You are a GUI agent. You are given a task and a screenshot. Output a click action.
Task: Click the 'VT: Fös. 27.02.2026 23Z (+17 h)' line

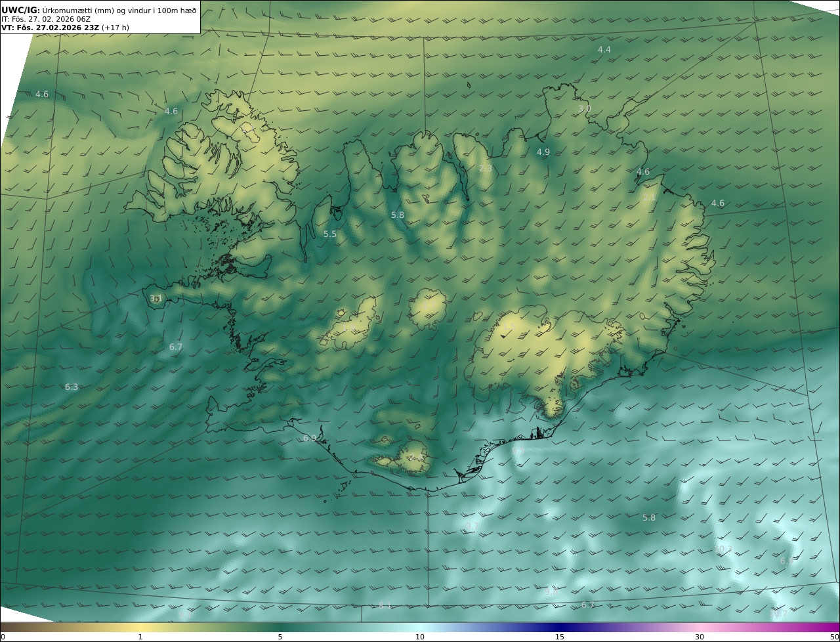pos(65,28)
